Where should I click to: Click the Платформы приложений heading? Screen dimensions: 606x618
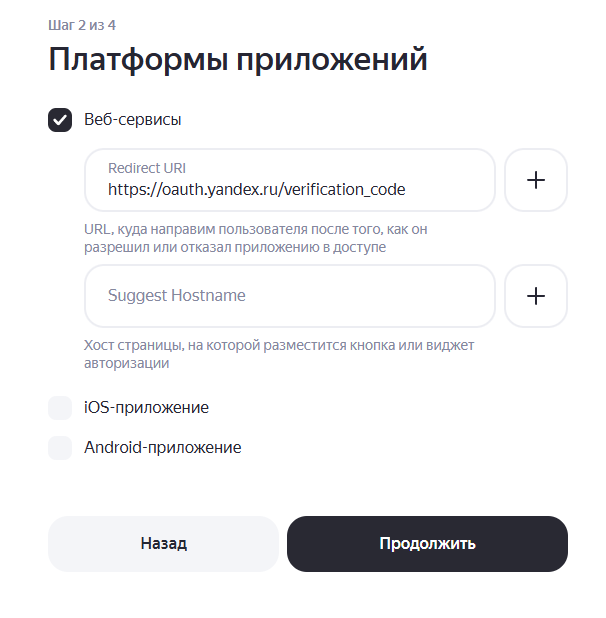coord(238,60)
